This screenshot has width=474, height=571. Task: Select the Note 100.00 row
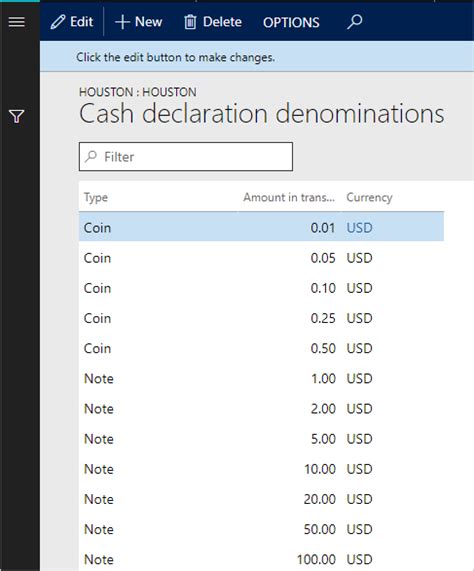tap(261, 559)
